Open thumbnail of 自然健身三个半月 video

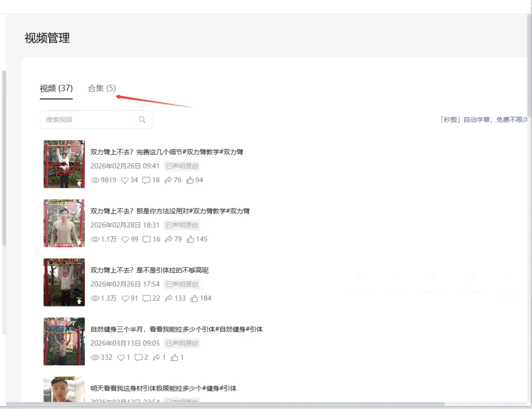pyautogui.click(x=64, y=341)
